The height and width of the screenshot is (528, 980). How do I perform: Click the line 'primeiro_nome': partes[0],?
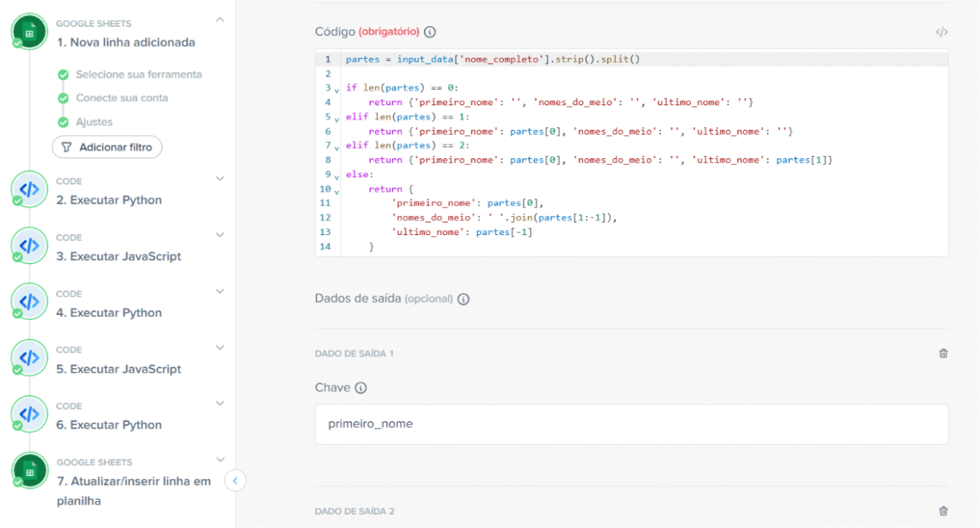(467, 203)
